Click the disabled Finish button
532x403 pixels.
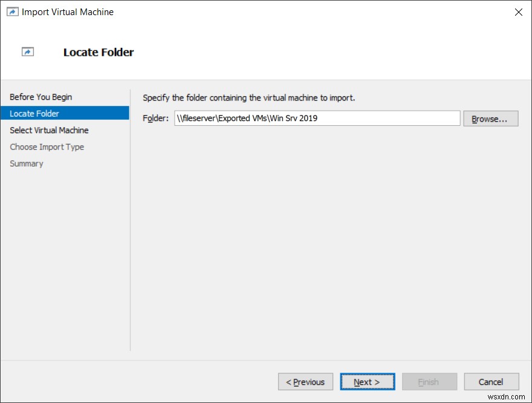429,382
